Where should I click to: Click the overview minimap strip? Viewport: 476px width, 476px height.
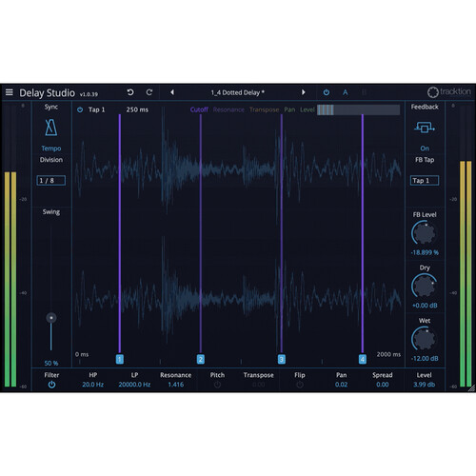coord(358,109)
